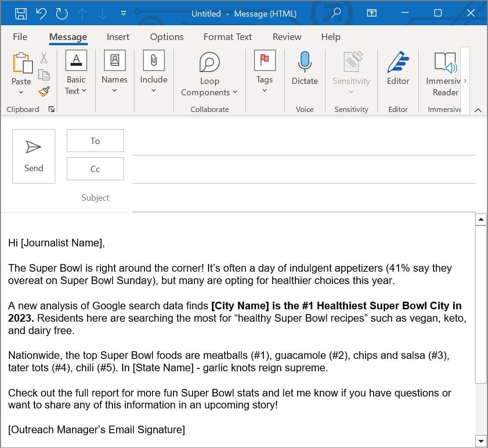Screen dimensions: 488x448
Task: Select the Format Painter brush icon
Action: pyautogui.click(x=44, y=92)
